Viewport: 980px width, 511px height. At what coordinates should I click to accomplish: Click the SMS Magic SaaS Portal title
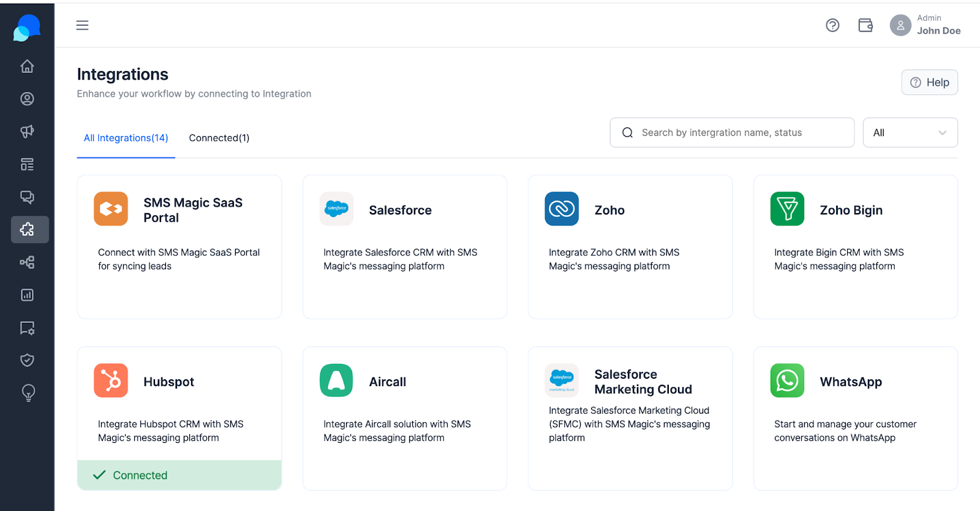pos(193,210)
